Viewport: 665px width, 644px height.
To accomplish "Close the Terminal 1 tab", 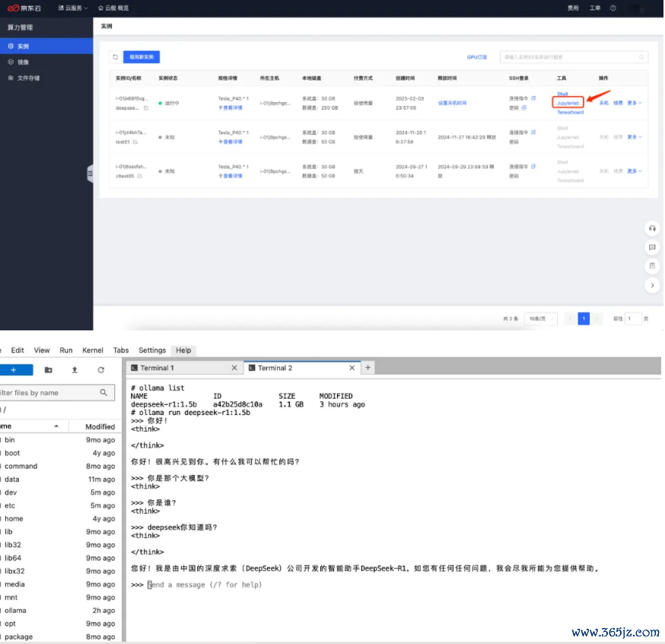I will coord(234,368).
